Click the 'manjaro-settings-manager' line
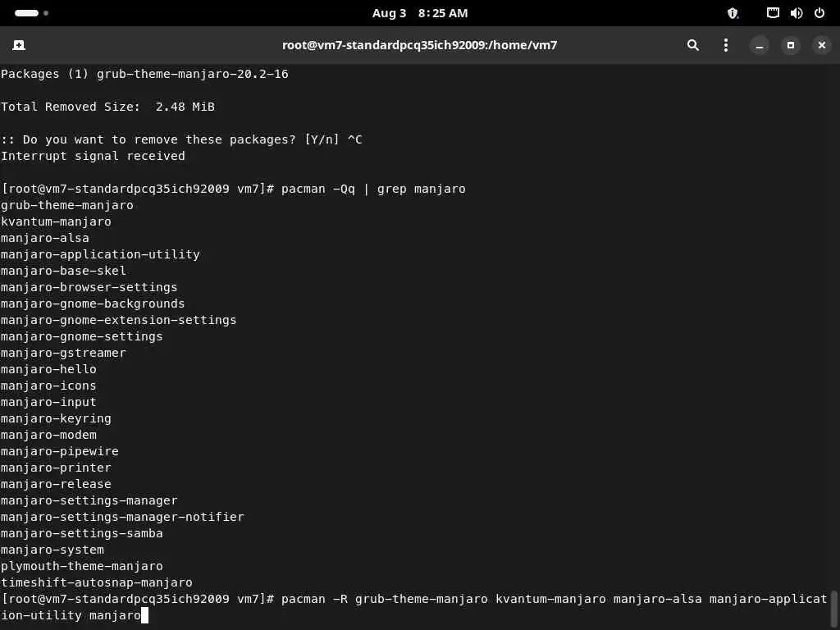Viewport: 840px width, 630px height. coord(89,500)
